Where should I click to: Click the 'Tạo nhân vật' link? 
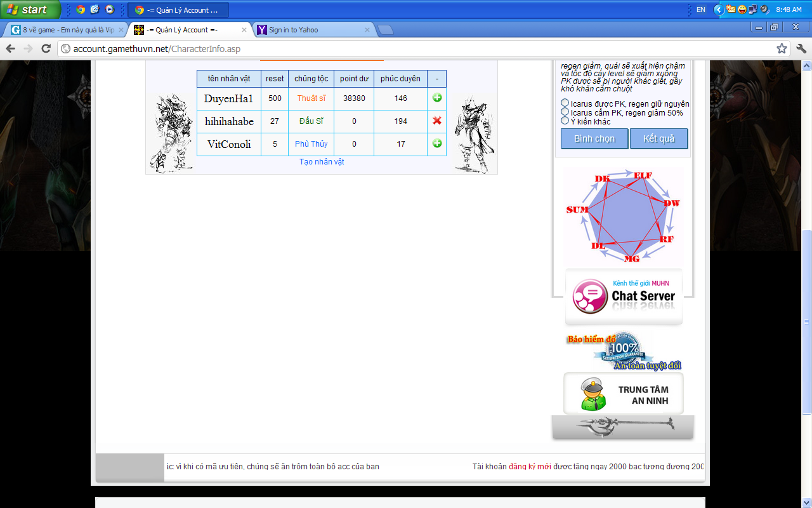point(322,162)
